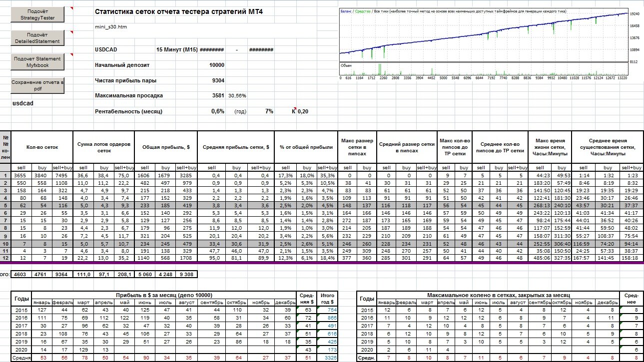Select 2015 yearly total 754
This screenshot has width=644, height=362.
328,310
